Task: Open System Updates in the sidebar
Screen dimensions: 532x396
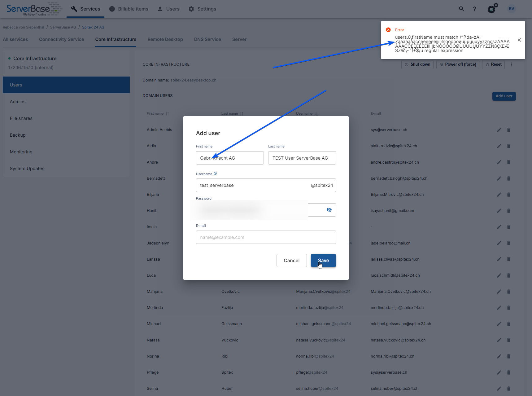Action: click(66, 169)
